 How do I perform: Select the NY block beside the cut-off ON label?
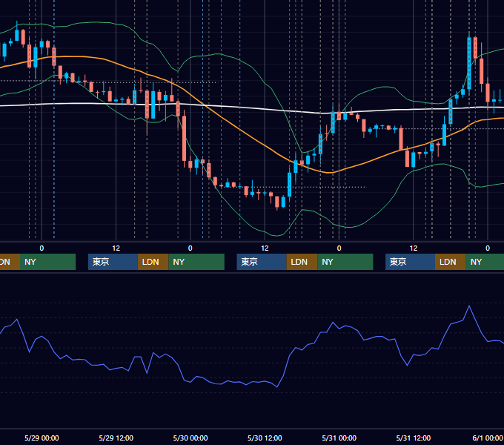[47, 262]
